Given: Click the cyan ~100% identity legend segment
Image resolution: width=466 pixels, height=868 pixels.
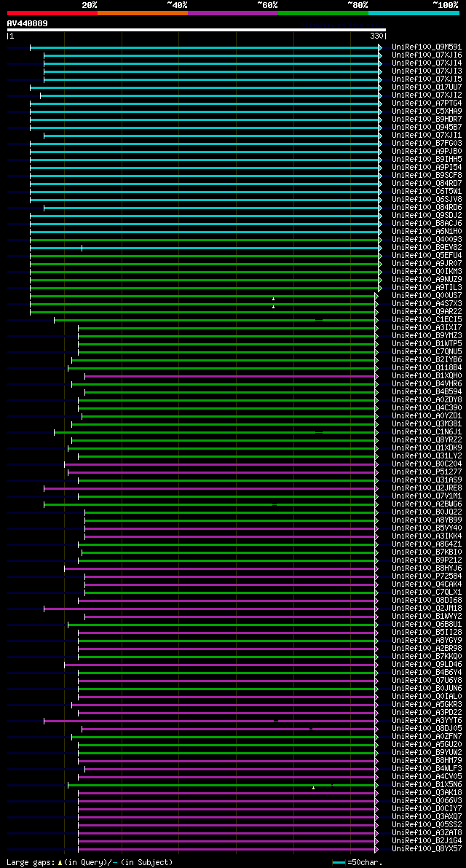Looking at the screenshot, I should pos(414,12).
